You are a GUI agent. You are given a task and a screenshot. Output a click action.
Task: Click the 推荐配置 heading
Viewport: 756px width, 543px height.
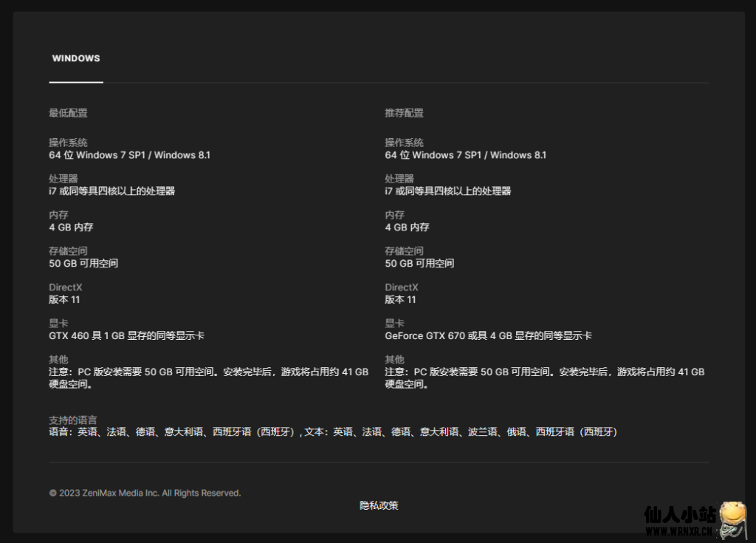tap(404, 113)
